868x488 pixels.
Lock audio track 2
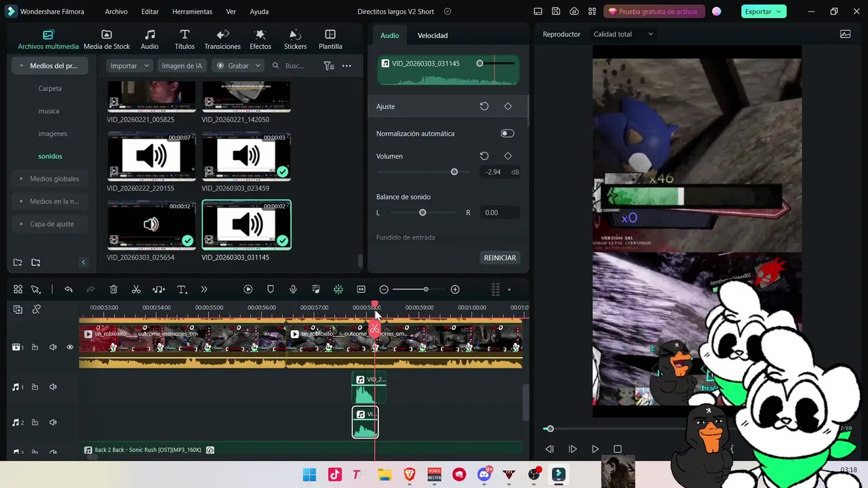(35, 422)
